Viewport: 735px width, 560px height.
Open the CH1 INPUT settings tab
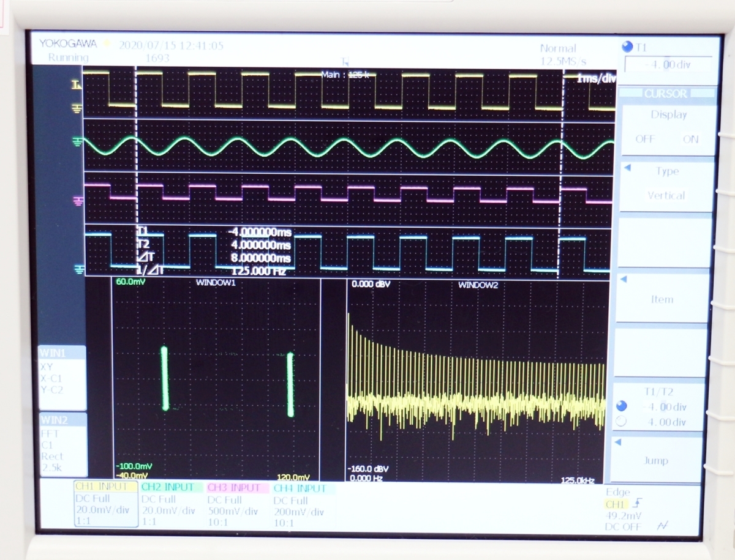pos(106,487)
